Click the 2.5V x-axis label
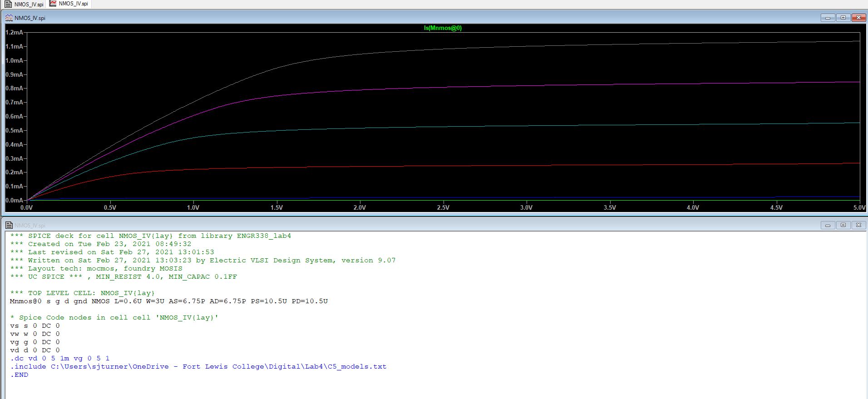 (443, 207)
